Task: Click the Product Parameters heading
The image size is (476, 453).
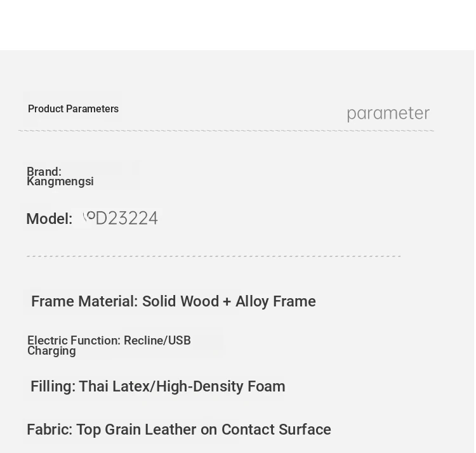Action: [73, 108]
